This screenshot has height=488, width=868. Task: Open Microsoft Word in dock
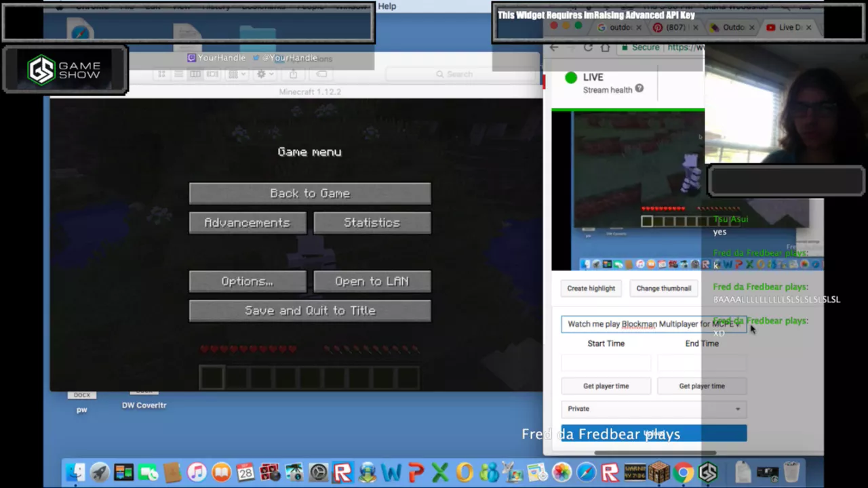pos(391,472)
